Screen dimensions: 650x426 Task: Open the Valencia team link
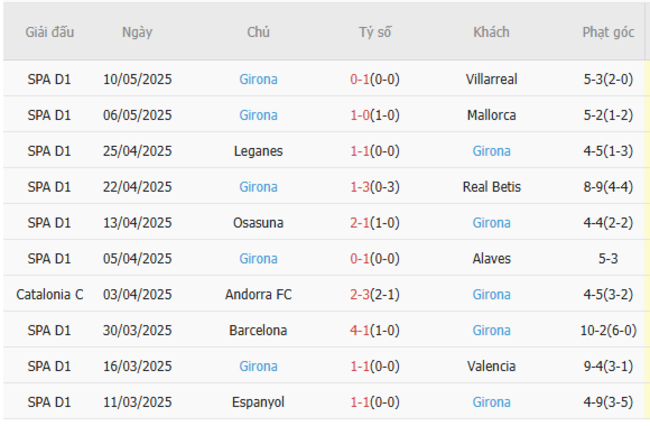pyautogui.click(x=491, y=367)
